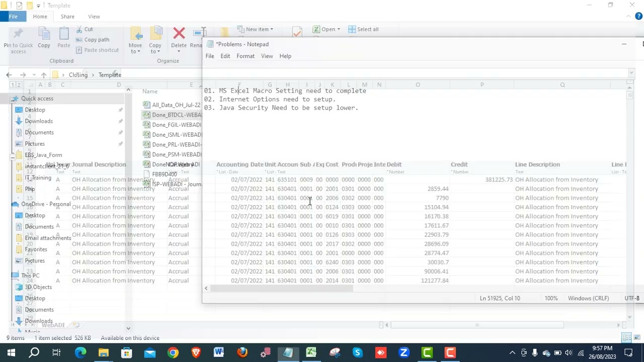Open Firefox from taskbar
Image resolution: width=644 pixels, height=362 pixels.
click(x=242, y=353)
